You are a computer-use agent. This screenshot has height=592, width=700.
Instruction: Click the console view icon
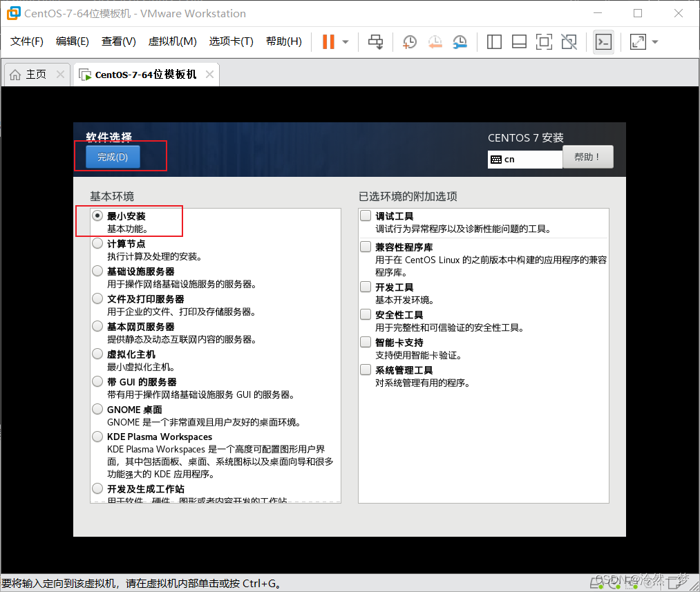point(603,42)
